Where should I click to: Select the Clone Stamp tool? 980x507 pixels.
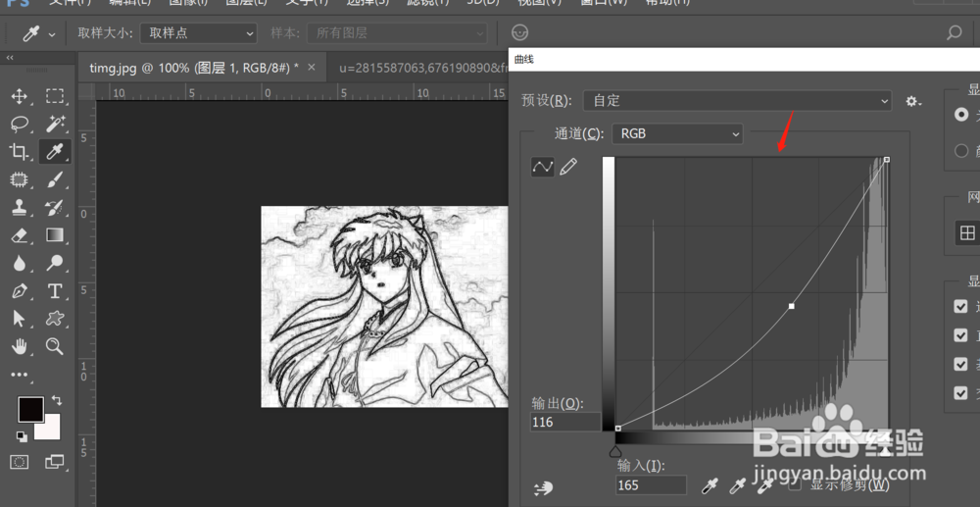tap(20, 207)
